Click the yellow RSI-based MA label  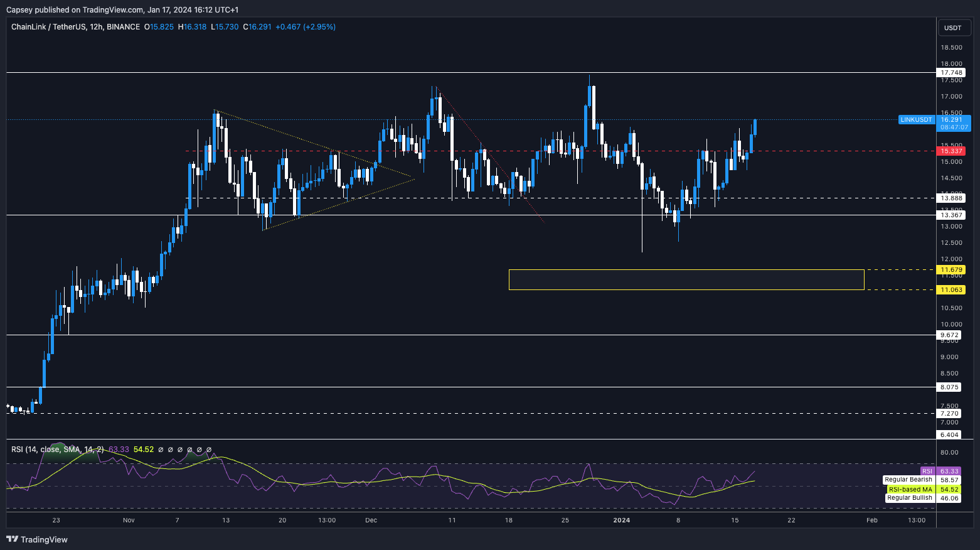click(x=910, y=489)
